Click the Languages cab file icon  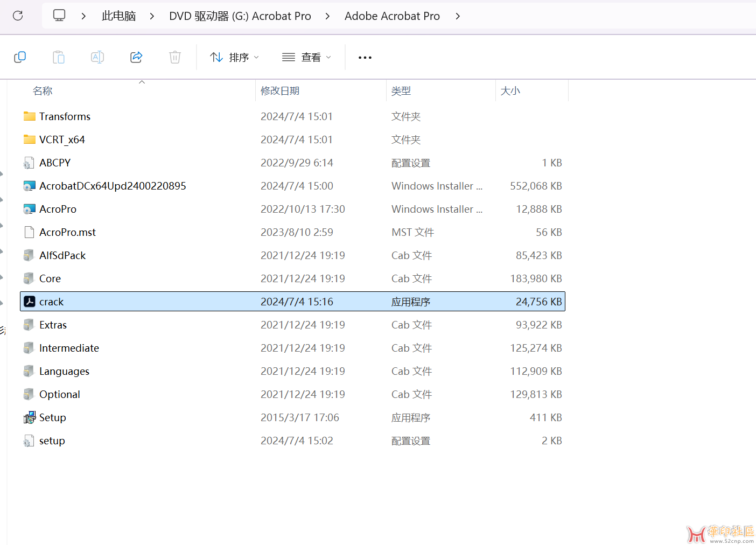coord(29,371)
